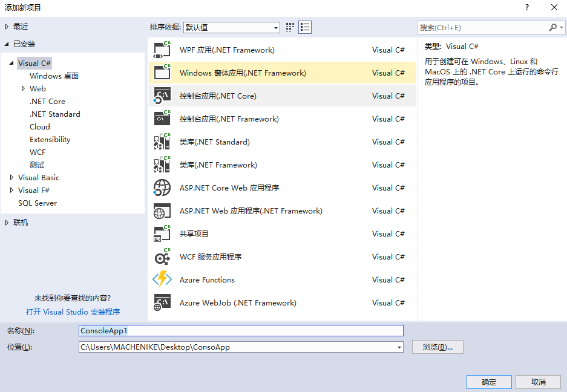
Task: Click 确定 to confirm
Action: 489,382
